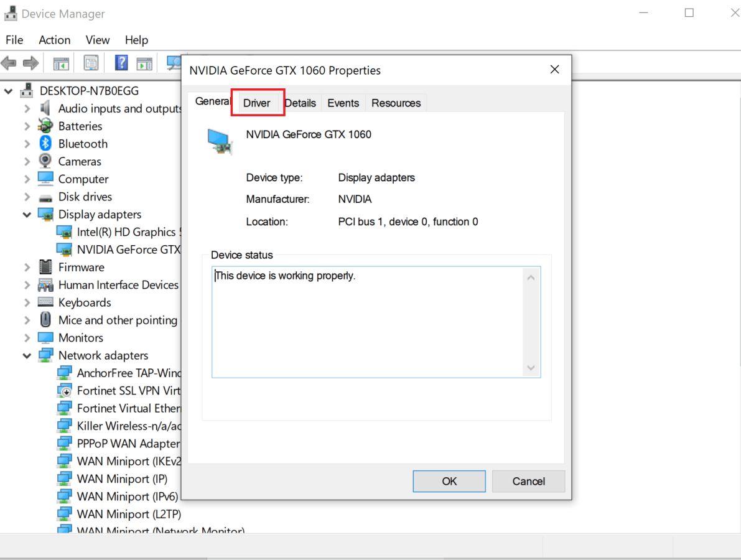Switch to the Driver tab
The image size is (741, 560).
coord(258,102)
